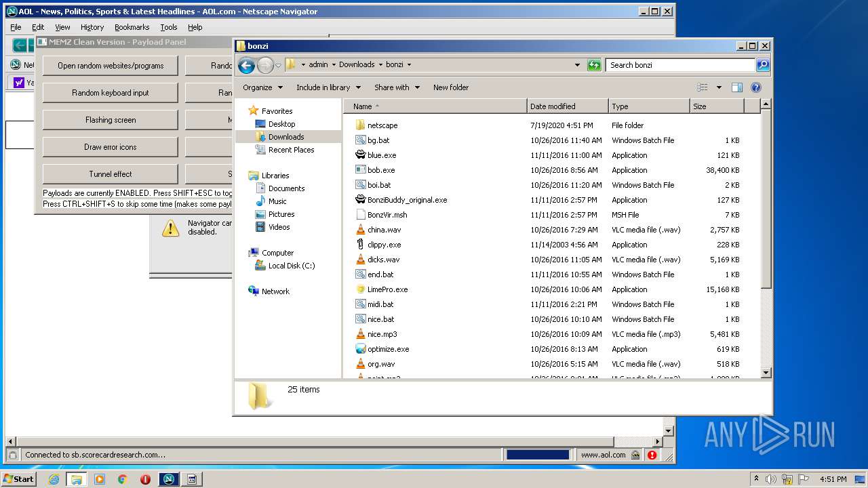Show hidden tray icons arrow
868x488 pixels.
point(756,479)
